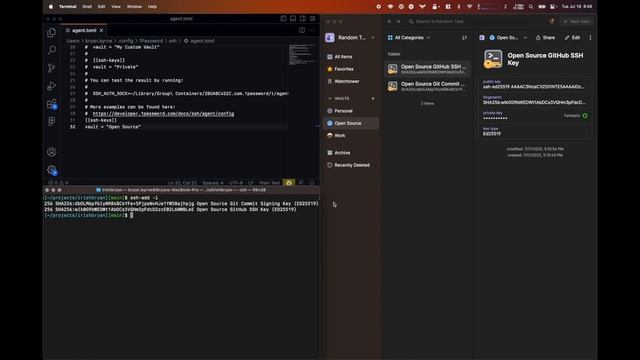Open Recently Deleted in 1Password sidebar
Image resolution: width=640 pixels, height=360 pixels.
[351, 165]
